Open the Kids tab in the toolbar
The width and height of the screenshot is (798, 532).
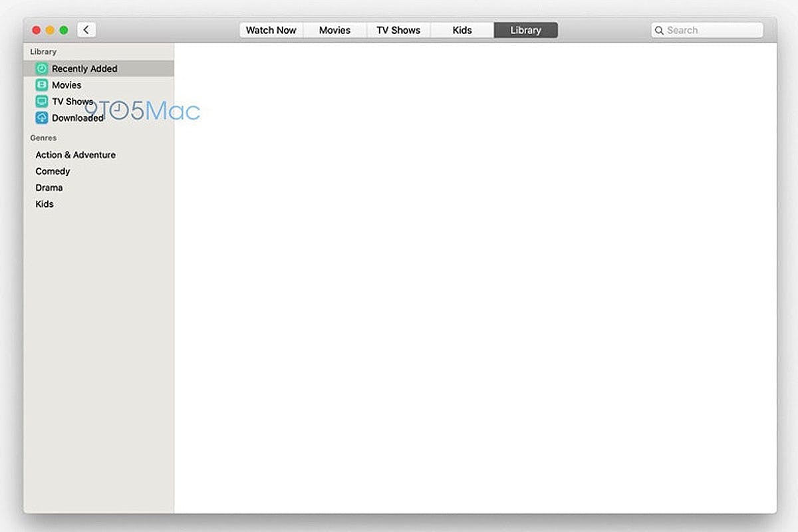tap(462, 30)
